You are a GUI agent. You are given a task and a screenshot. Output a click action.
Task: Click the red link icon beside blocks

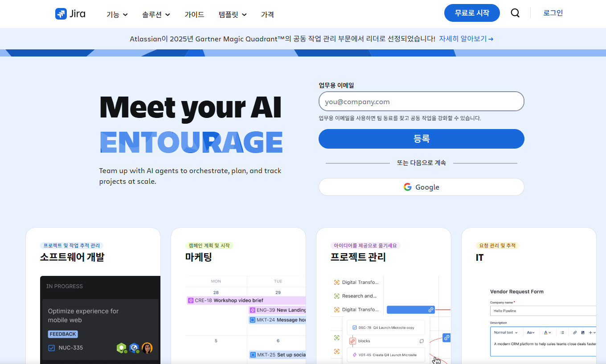click(x=352, y=341)
